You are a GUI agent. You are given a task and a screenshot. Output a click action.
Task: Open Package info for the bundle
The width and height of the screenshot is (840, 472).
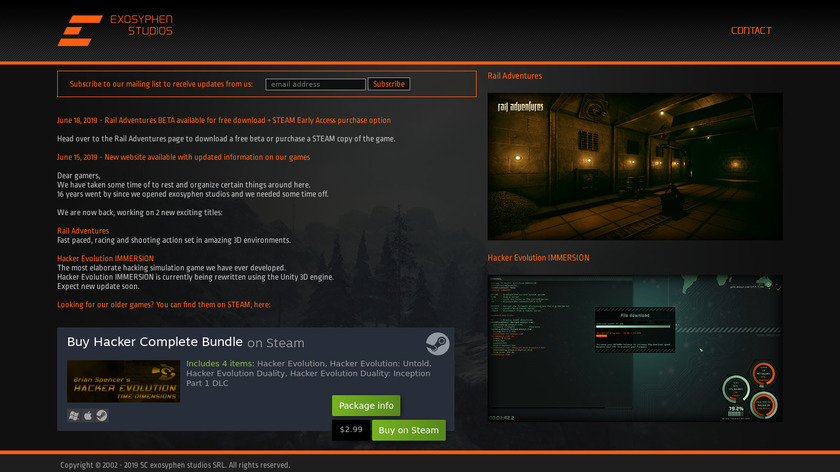(366, 406)
